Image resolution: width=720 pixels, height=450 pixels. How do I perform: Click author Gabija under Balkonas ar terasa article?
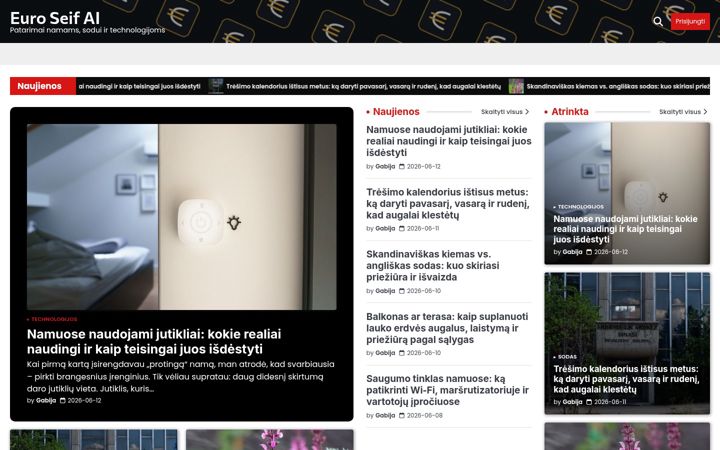click(385, 353)
